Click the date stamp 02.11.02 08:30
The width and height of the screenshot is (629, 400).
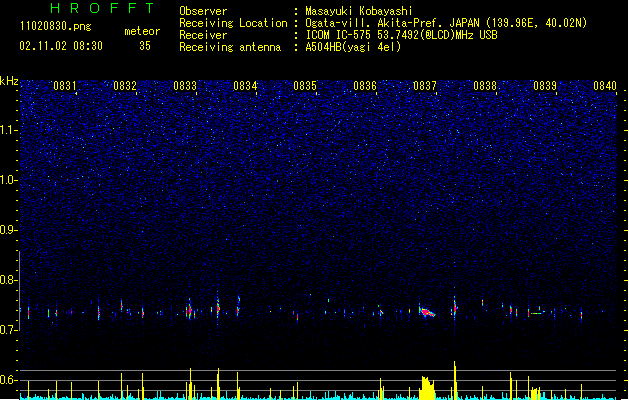[61, 46]
